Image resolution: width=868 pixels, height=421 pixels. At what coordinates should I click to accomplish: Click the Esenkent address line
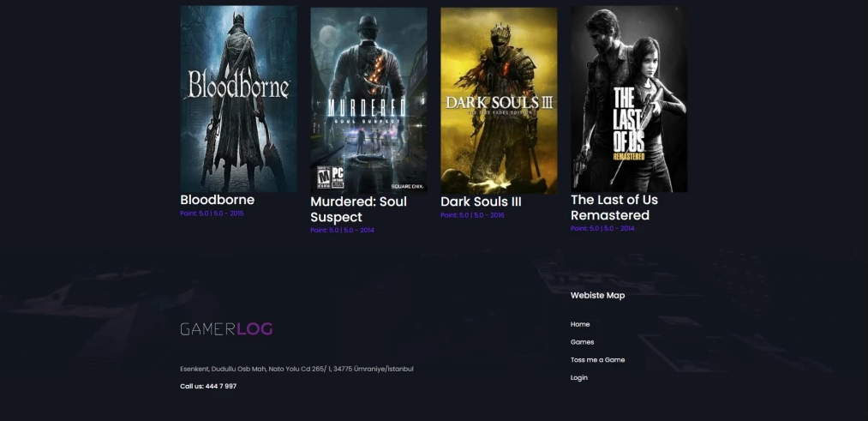(296, 369)
